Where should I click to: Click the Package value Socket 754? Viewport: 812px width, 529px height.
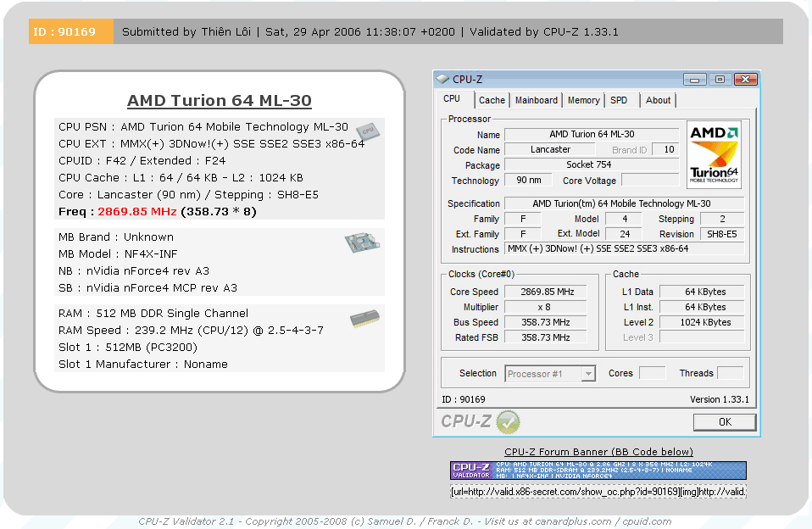click(592, 164)
